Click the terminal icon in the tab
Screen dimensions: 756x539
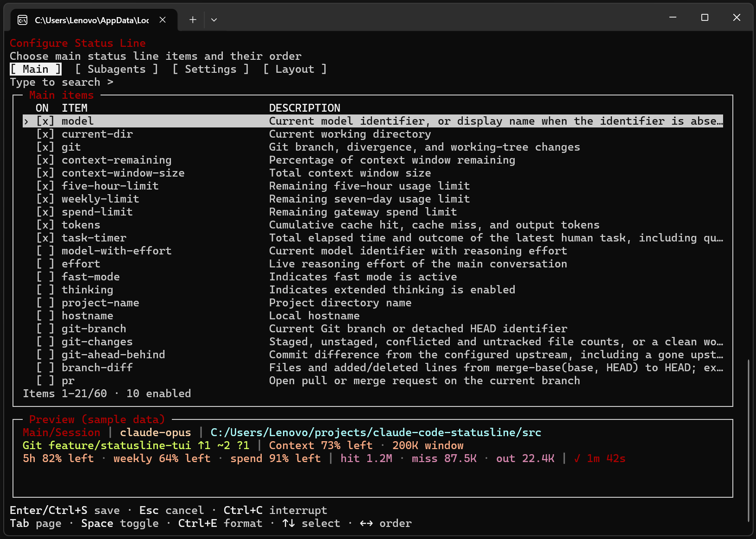22,20
